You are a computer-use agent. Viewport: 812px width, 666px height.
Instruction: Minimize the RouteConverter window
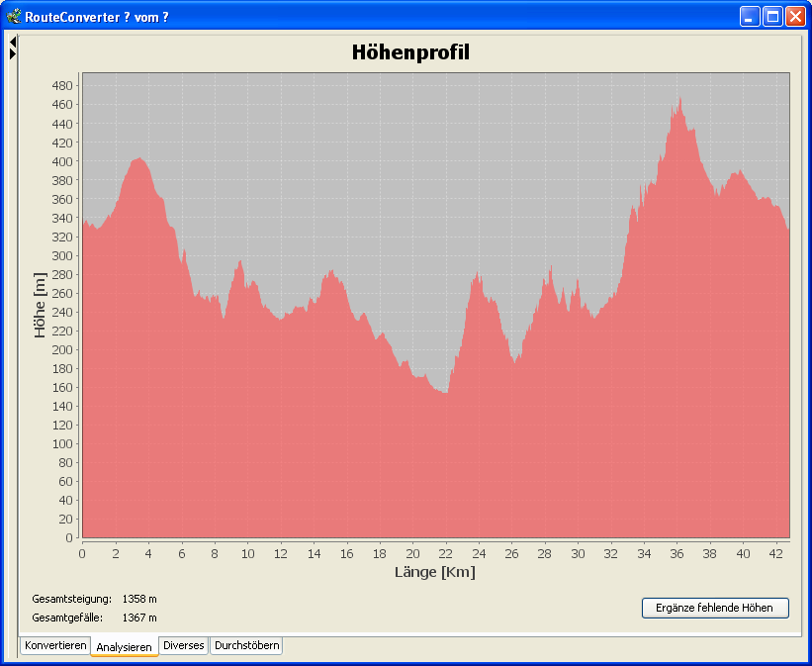point(751,16)
